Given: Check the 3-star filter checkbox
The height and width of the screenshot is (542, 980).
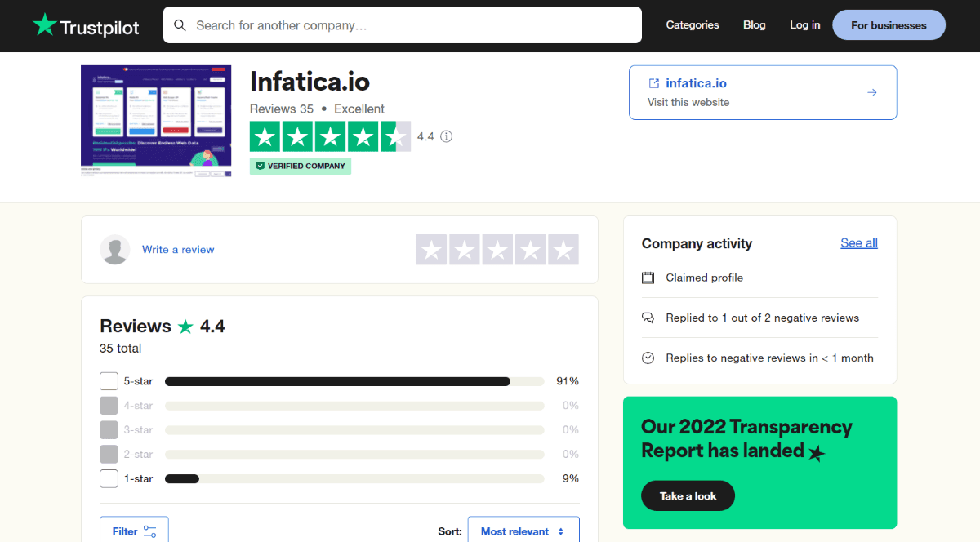Looking at the screenshot, I should pyautogui.click(x=109, y=429).
